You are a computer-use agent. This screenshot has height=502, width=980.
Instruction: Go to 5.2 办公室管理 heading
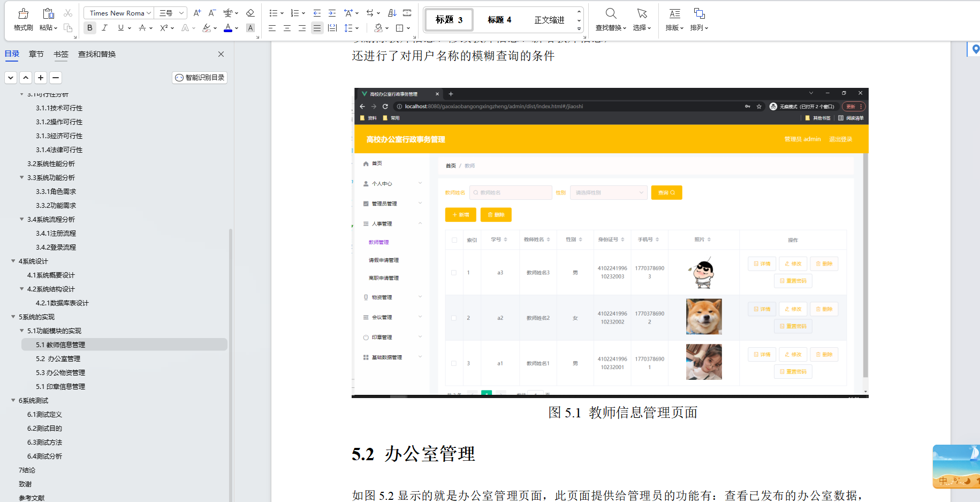58,358
